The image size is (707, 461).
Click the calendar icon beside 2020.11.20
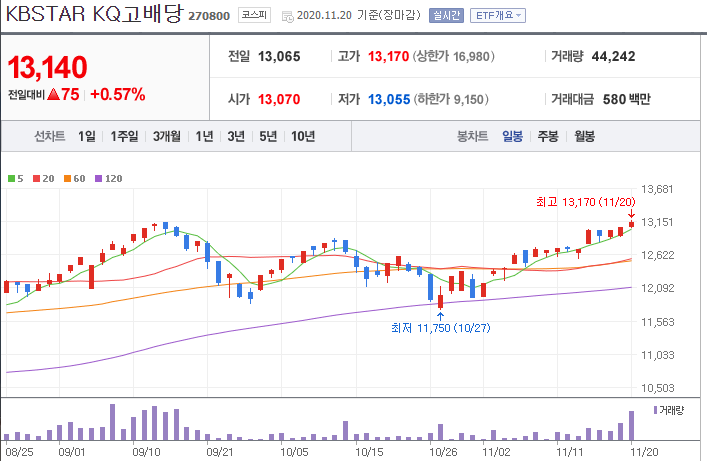(288, 17)
